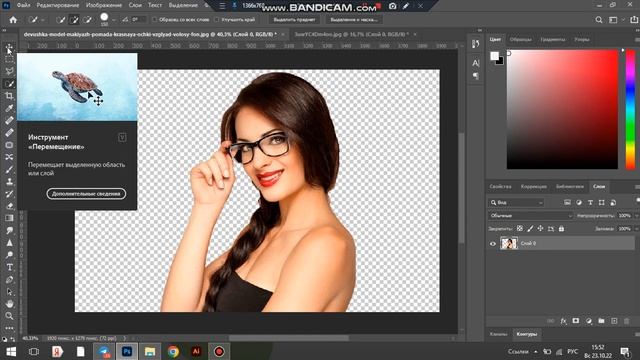Image resolution: width=640 pixels, height=360 pixels.
Task: Select the History Brush tool
Action: tap(9, 194)
